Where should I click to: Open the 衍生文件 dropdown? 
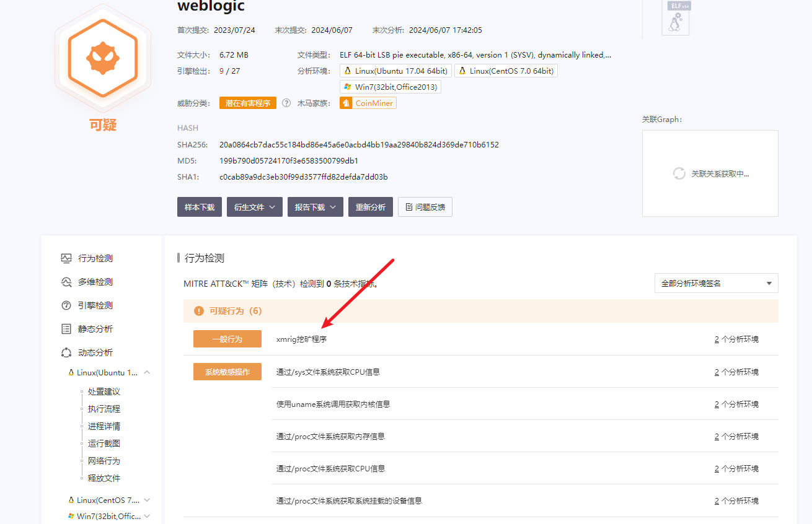coord(255,207)
